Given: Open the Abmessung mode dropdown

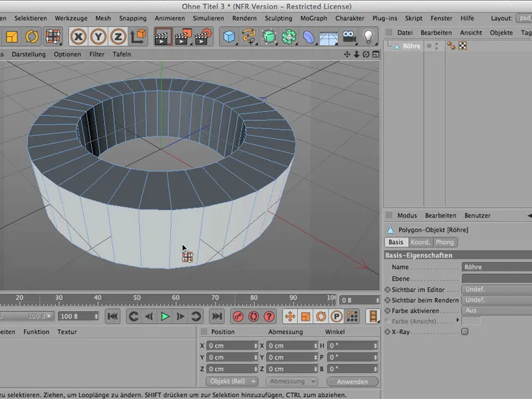Looking at the screenshot, I should tap(291, 381).
